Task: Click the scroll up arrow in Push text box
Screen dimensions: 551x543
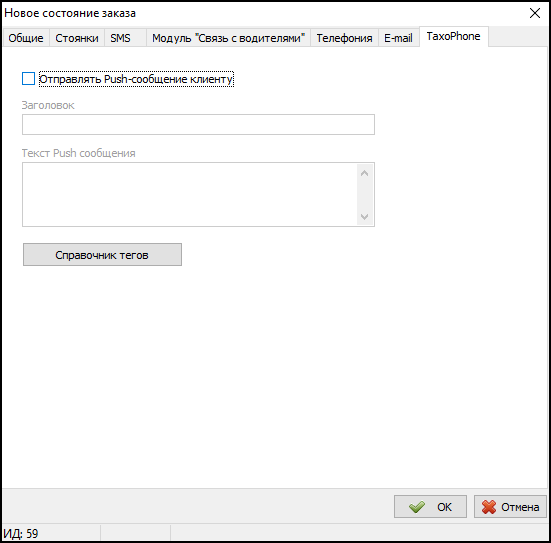Action: click(364, 173)
